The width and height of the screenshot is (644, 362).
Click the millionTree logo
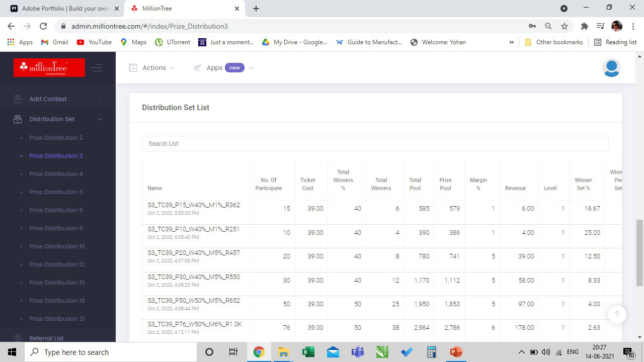coord(49,67)
